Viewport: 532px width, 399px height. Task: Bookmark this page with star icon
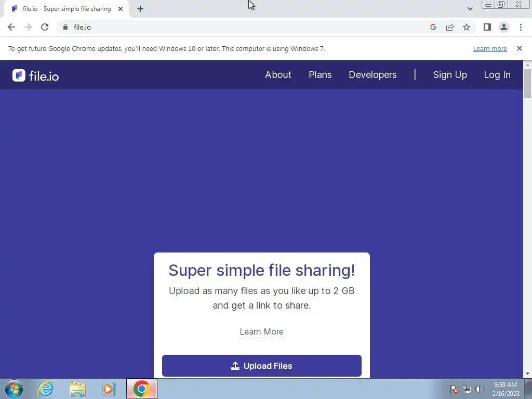pyautogui.click(x=467, y=27)
